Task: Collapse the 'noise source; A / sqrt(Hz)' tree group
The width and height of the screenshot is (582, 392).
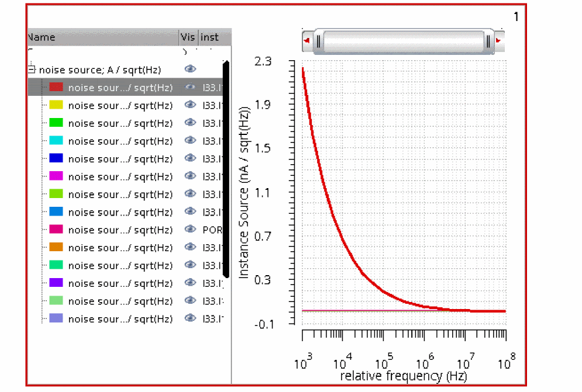Action: tap(32, 70)
